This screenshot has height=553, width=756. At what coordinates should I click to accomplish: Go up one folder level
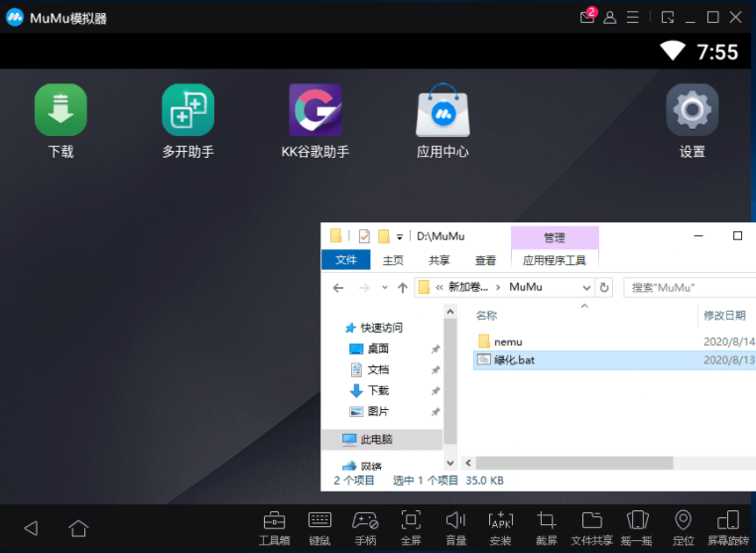click(402, 288)
